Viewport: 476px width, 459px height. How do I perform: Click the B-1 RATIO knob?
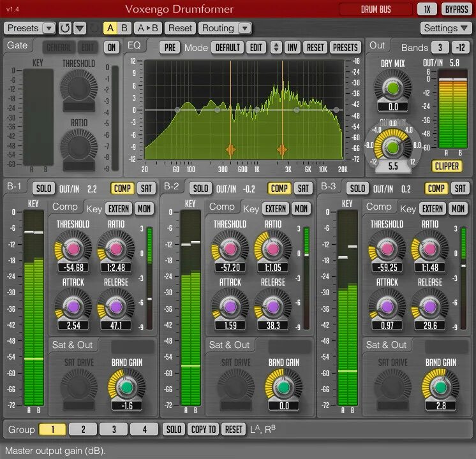coord(116,249)
